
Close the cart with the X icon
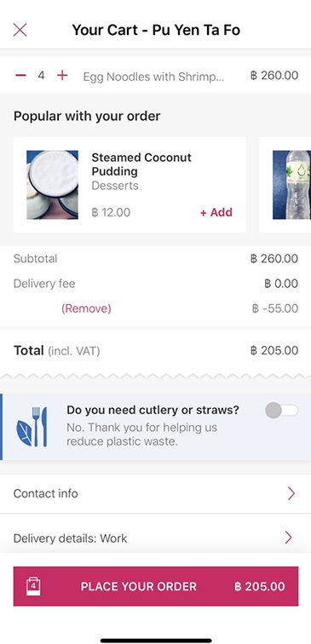coord(20,30)
